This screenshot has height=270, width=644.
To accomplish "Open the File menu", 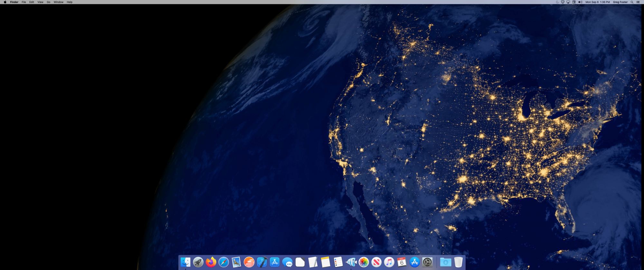I will tap(24, 2).
